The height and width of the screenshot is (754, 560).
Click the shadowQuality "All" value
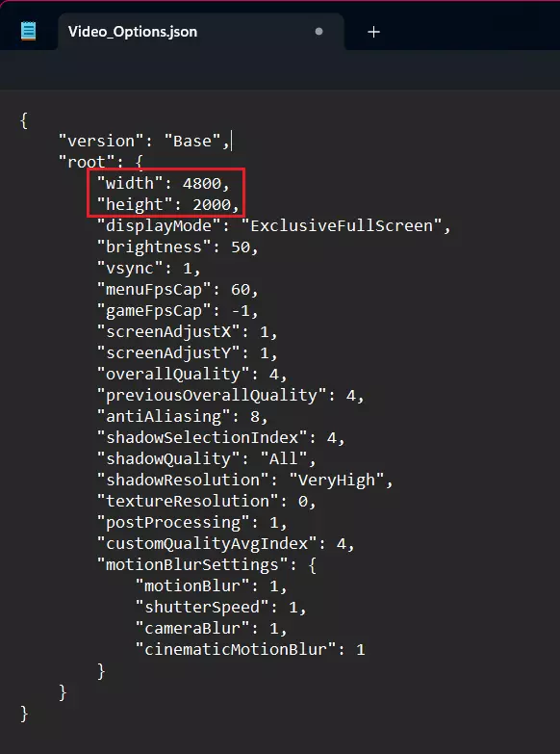(284, 458)
